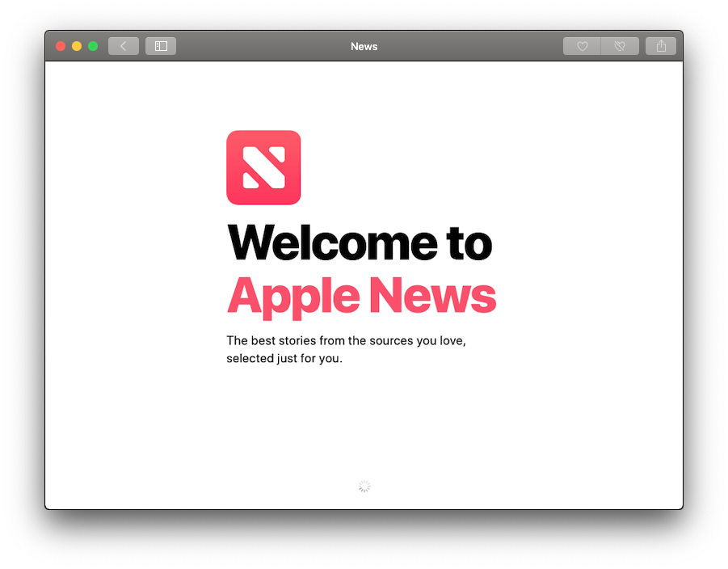728x569 pixels.
Task: Dislike using the crossed-out heart icon
Action: (x=620, y=46)
